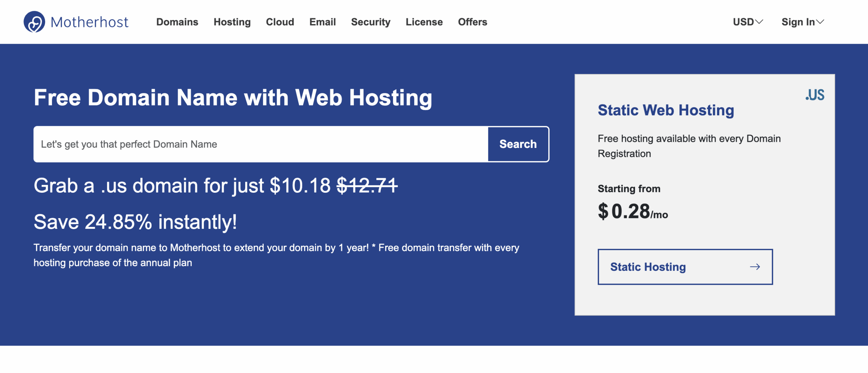Go to the Cloud menu

click(280, 22)
